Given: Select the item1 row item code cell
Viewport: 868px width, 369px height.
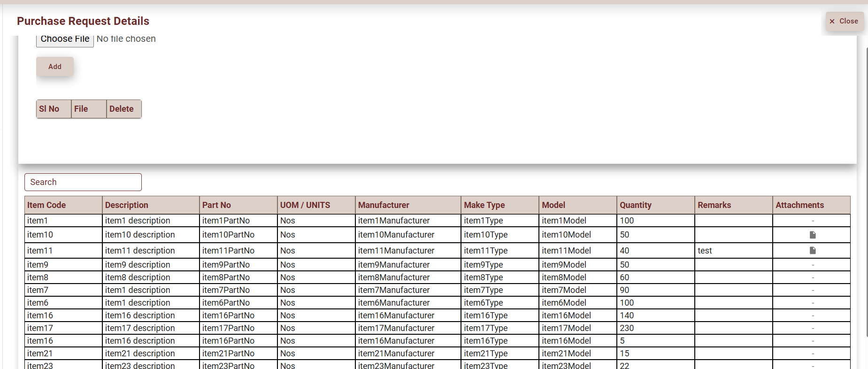Looking at the screenshot, I should [x=38, y=221].
